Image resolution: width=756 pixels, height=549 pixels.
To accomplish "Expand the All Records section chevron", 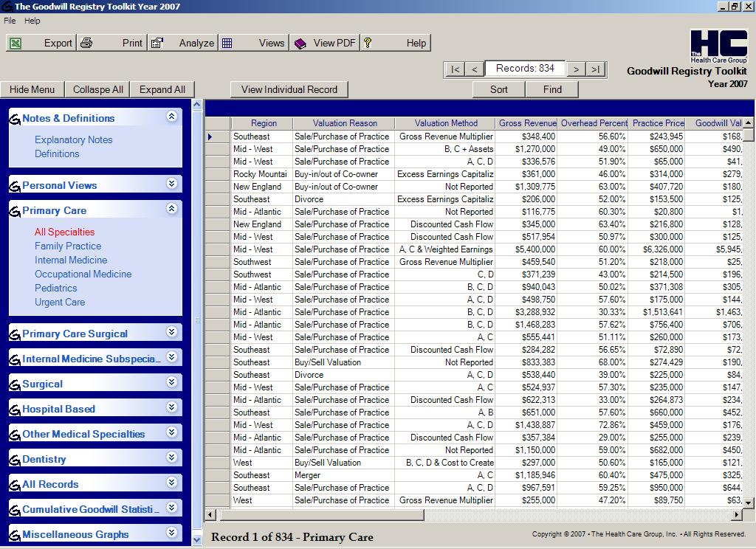I will click(171, 482).
